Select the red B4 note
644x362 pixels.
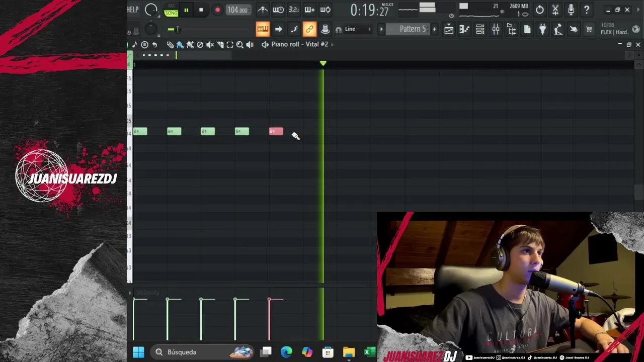click(x=276, y=131)
